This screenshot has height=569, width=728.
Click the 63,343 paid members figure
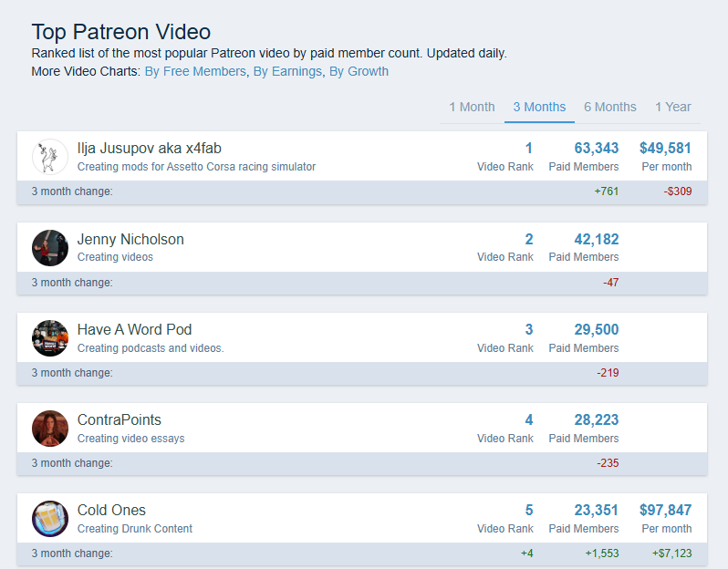(596, 148)
